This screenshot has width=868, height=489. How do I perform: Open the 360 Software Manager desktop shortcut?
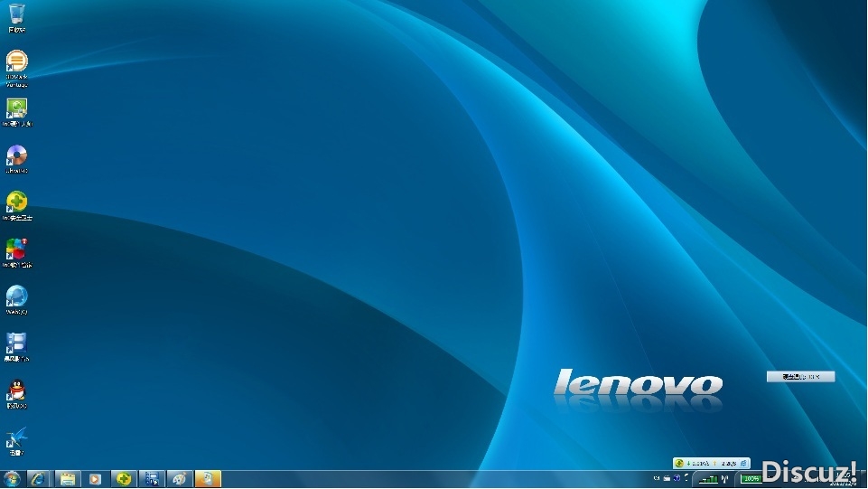[16, 112]
